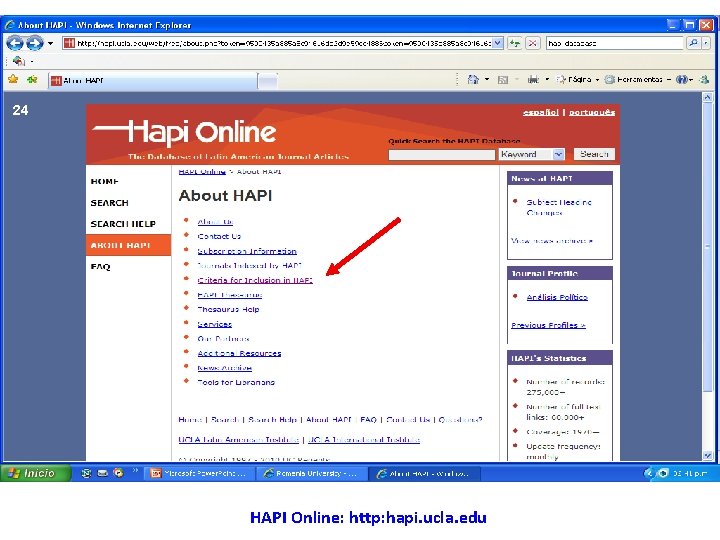Click the HAPI Online breadcrumb link
Viewport: 720px width, 540px height.
[202, 171]
